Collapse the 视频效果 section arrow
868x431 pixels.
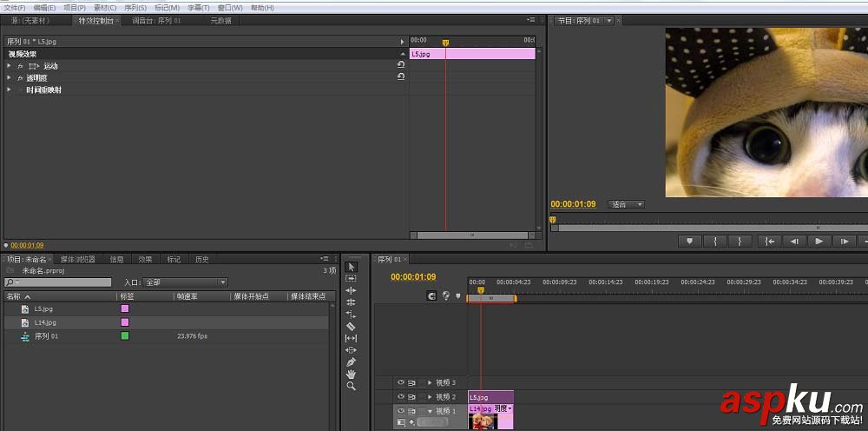tap(403, 54)
